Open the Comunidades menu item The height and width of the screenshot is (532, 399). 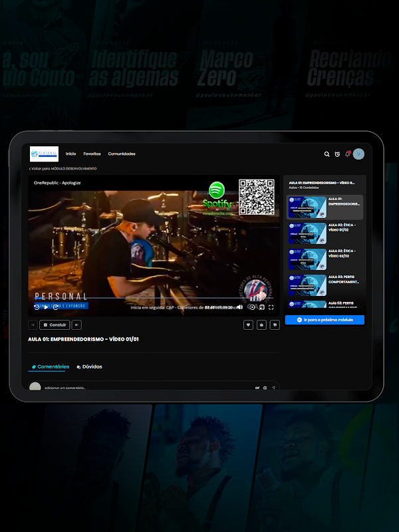click(x=122, y=154)
